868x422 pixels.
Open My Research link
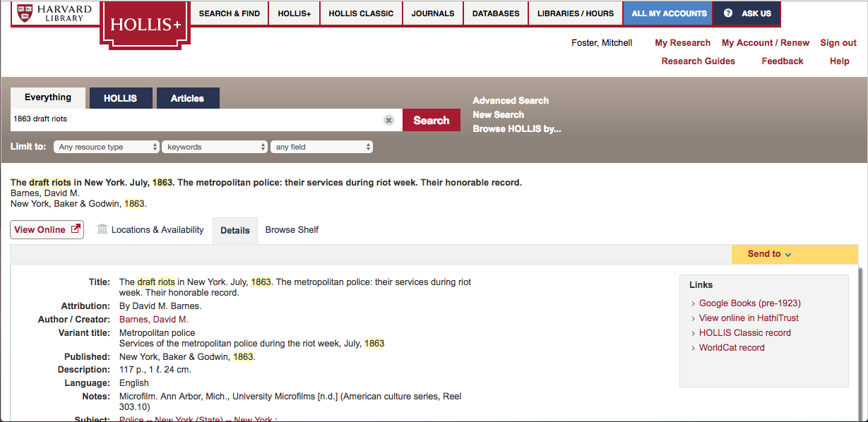682,43
